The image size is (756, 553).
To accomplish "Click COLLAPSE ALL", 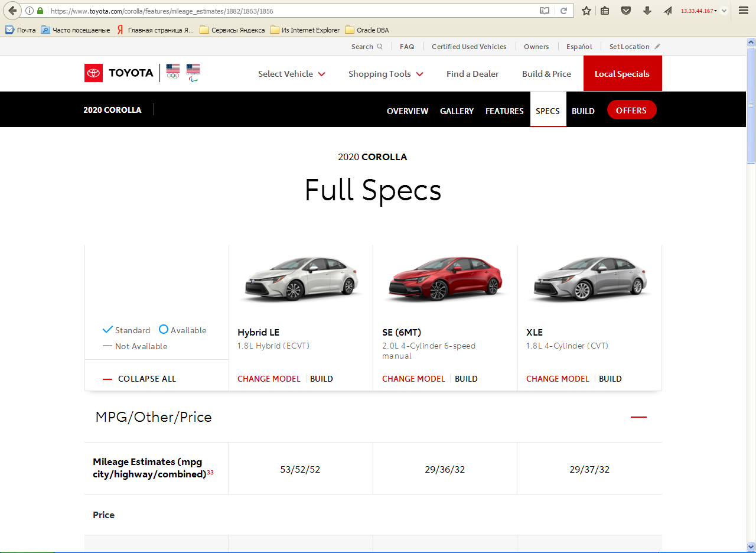I will coord(139,379).
